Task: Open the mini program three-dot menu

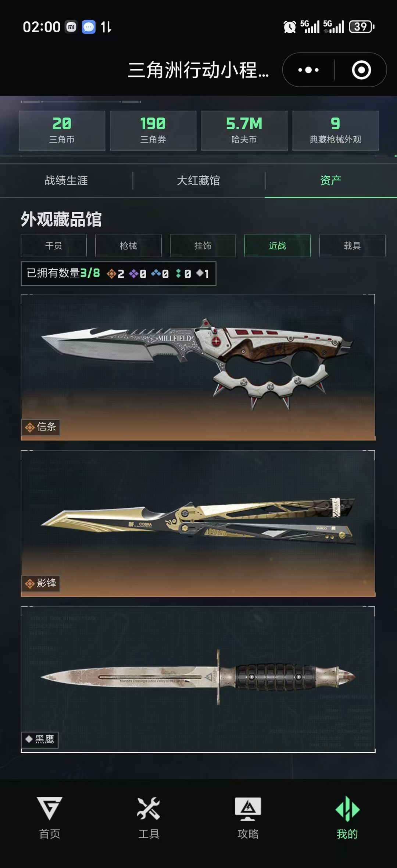Action: pos(308,70)
